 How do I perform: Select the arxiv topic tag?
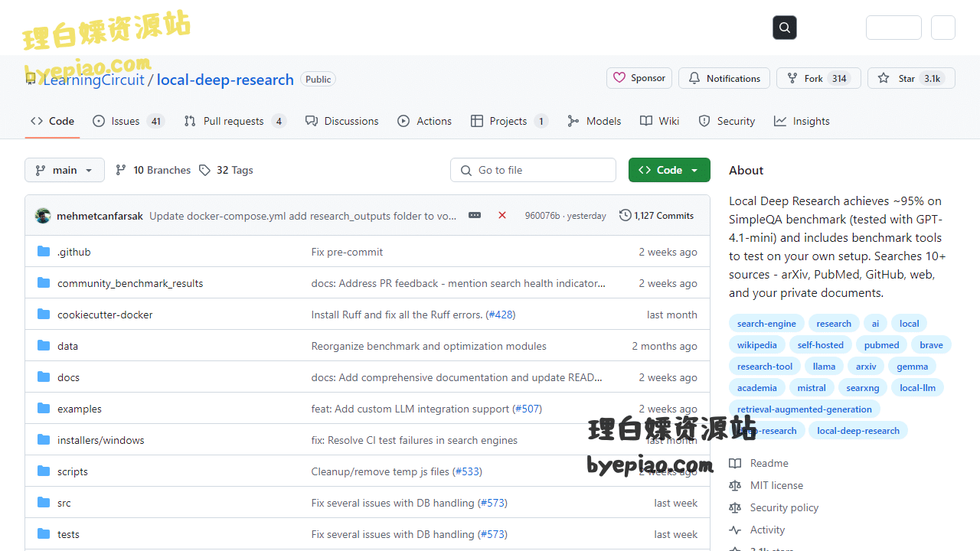[x=866, y=367]
